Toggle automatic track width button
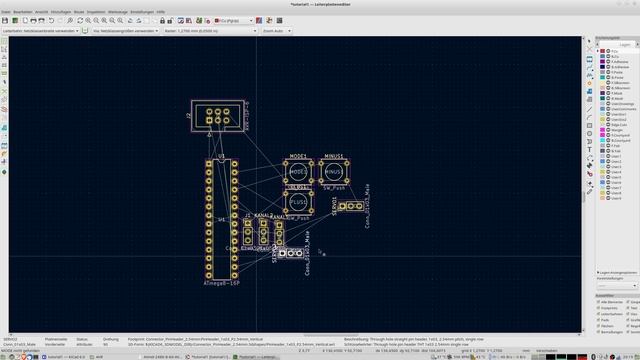The height and width of the screenshot is (360, 640). click(85, 31)
